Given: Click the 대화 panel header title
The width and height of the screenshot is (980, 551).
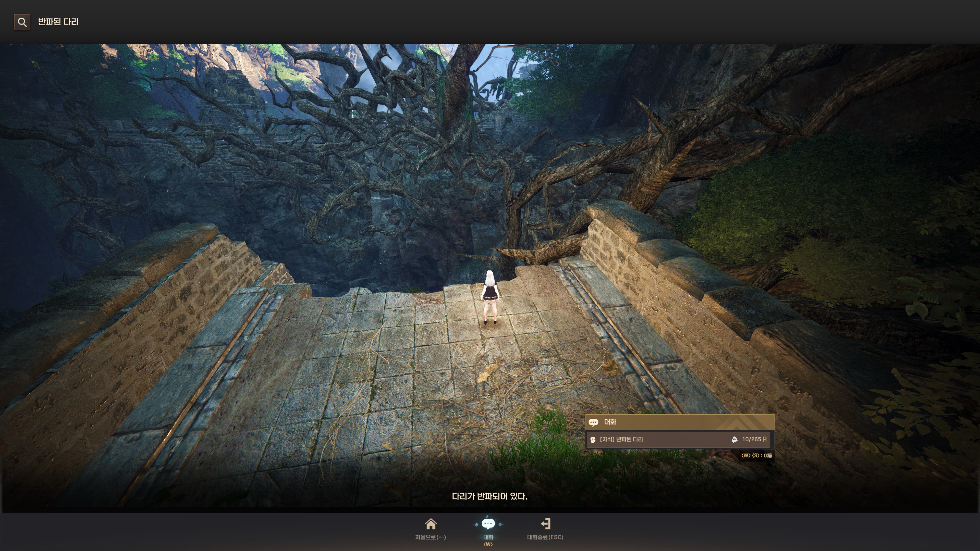Looking at the screenshot, I should [x=610, y=422].
